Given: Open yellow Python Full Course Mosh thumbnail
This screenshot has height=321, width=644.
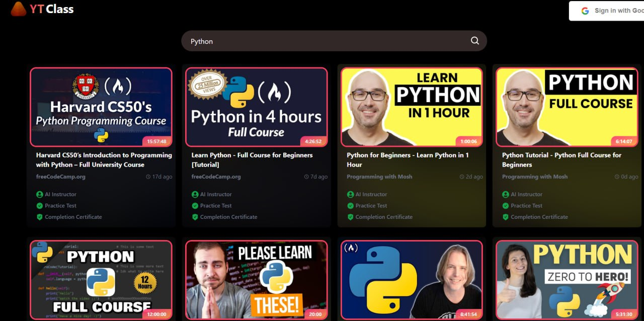Looking at the screenshot, I should coord(567,107).
